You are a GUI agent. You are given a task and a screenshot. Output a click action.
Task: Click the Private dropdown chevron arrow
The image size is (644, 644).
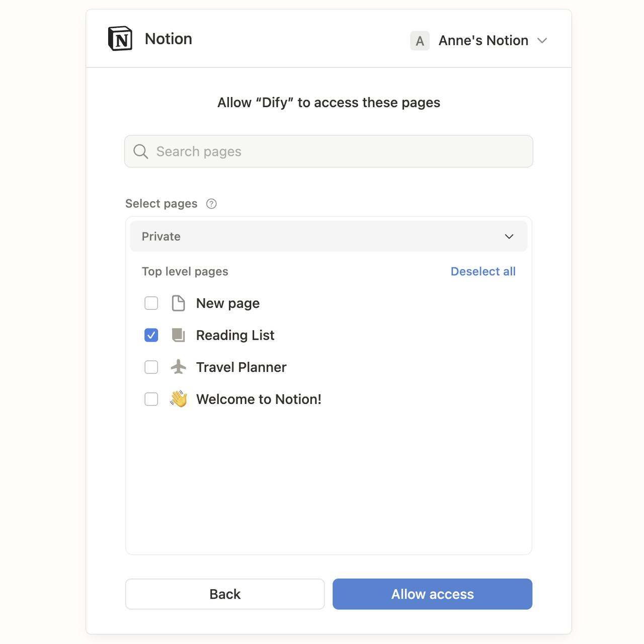coord(509,236)
